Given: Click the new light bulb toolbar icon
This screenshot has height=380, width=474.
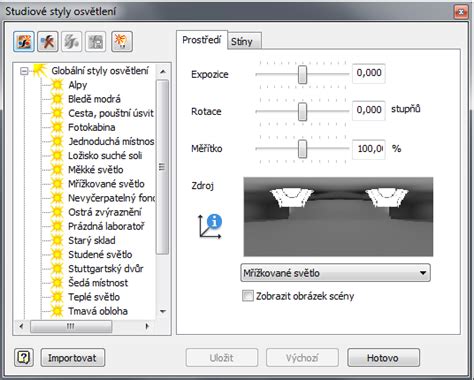Looking at the screenshot, I should point(122,42).
